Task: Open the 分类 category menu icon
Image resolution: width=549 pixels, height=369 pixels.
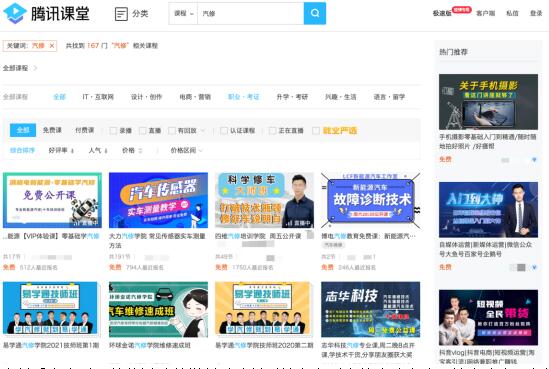Action: (121, 14)
